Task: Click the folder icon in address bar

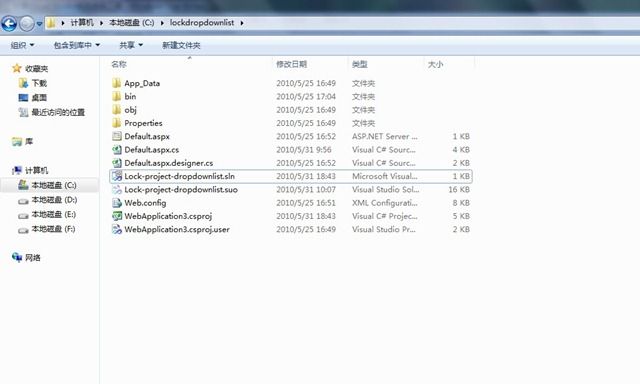Action: [51, 22]
